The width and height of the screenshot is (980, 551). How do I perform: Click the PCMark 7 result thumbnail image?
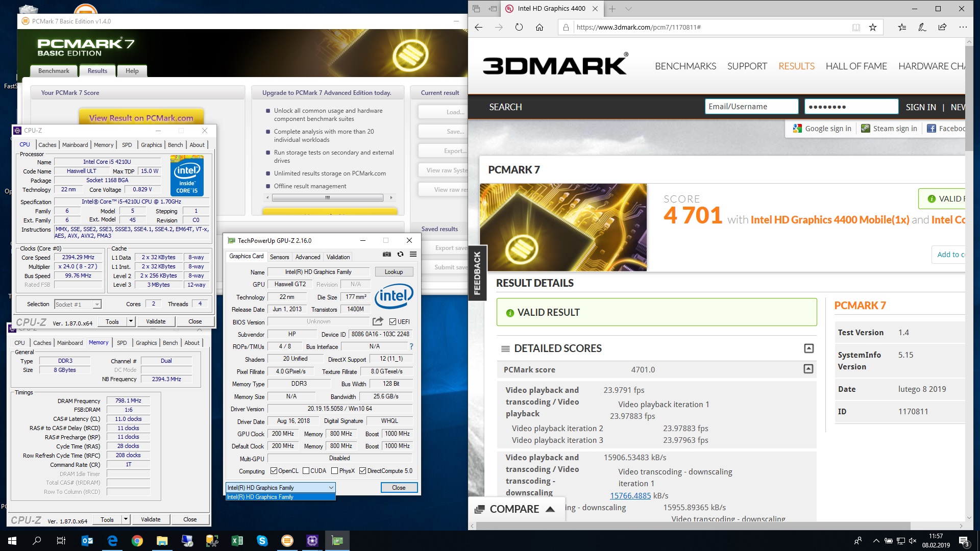click(563, 227)
